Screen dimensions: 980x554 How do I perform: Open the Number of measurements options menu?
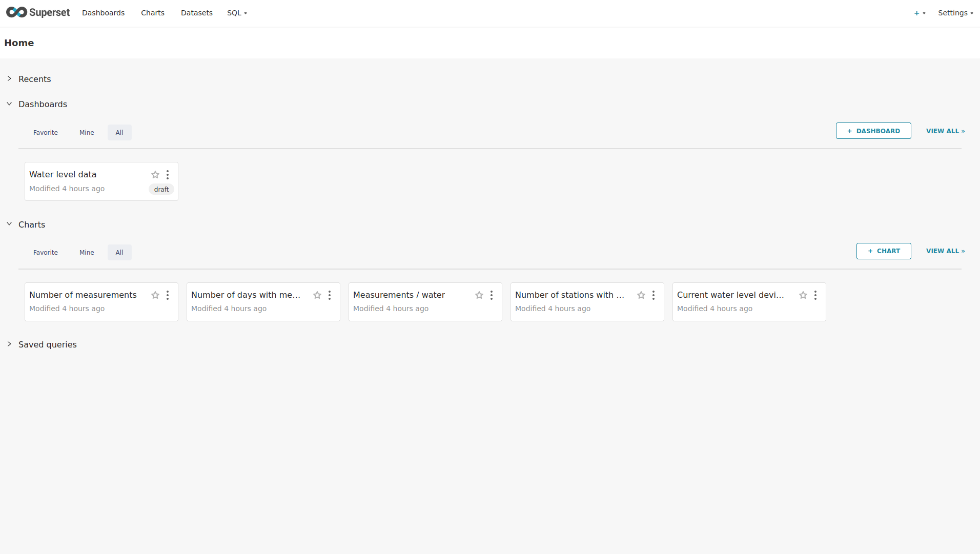tap(168, 295)
